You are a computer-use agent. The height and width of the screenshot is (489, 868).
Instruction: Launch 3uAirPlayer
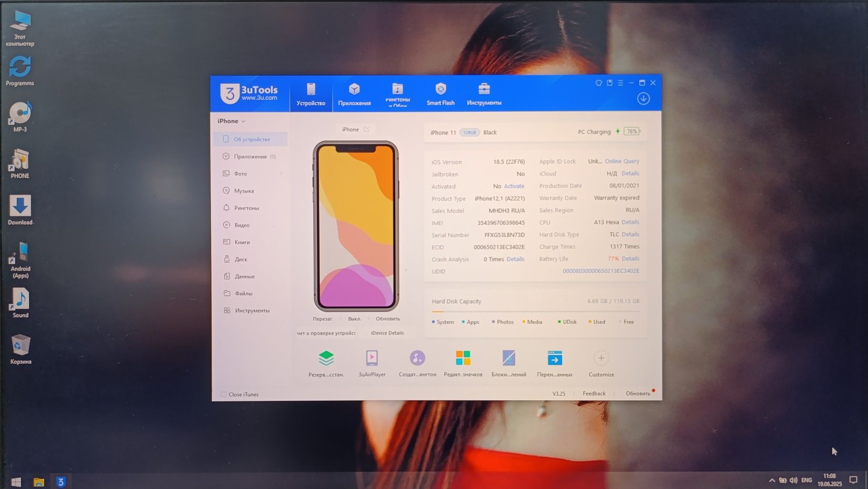[372, 358]
